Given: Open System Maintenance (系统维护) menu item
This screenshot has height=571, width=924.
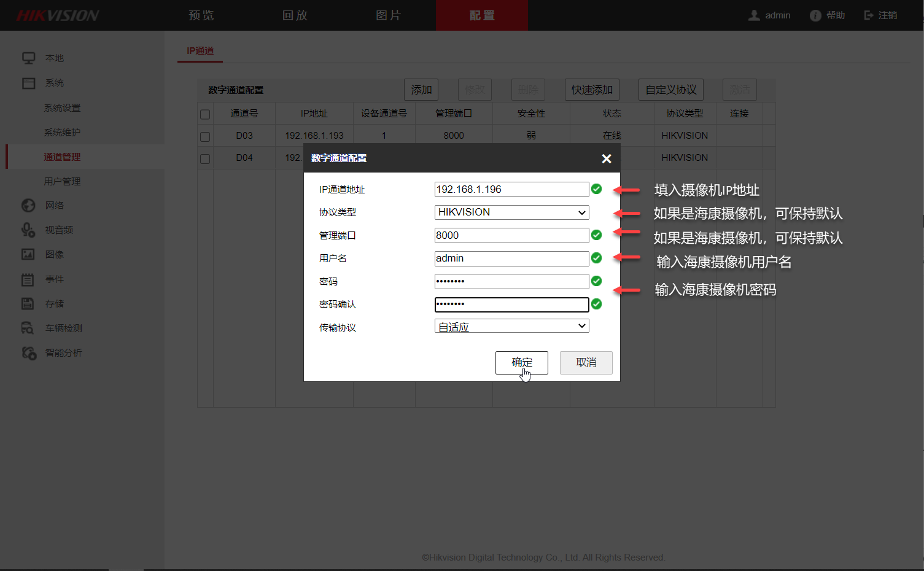Looking at the screenshot, I should click(62, 133).
